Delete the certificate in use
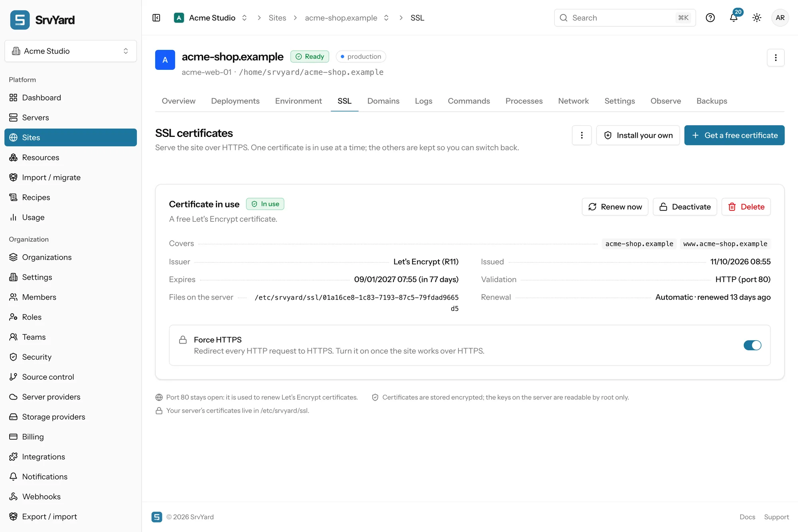Viewport: 798px width, 532px height. coord(746,207)
